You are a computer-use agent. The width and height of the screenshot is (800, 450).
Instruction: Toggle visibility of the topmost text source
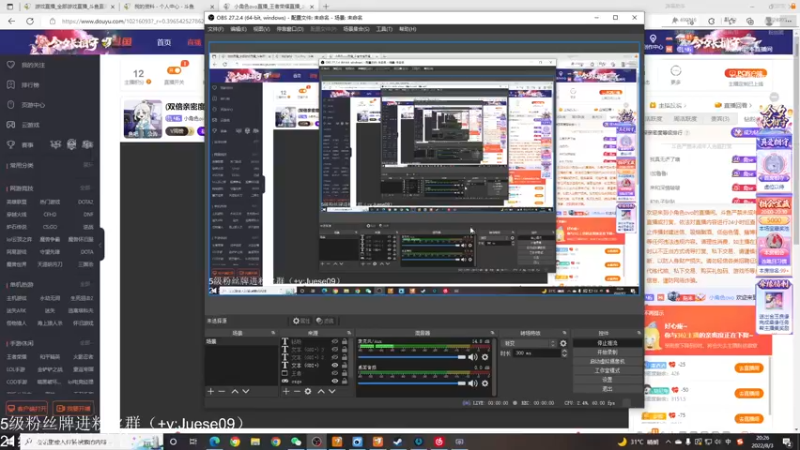[x=335, y=341]
